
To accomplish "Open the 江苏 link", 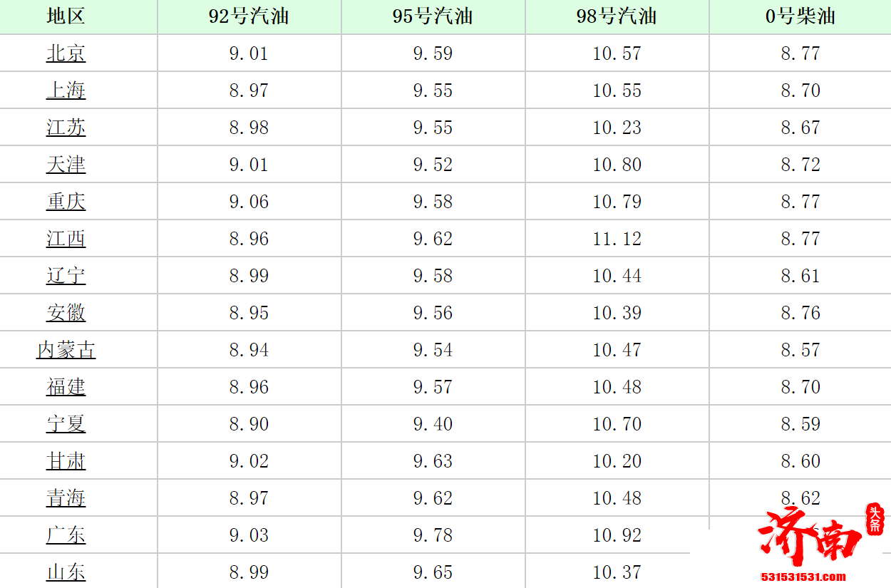I will coord(66,128).
